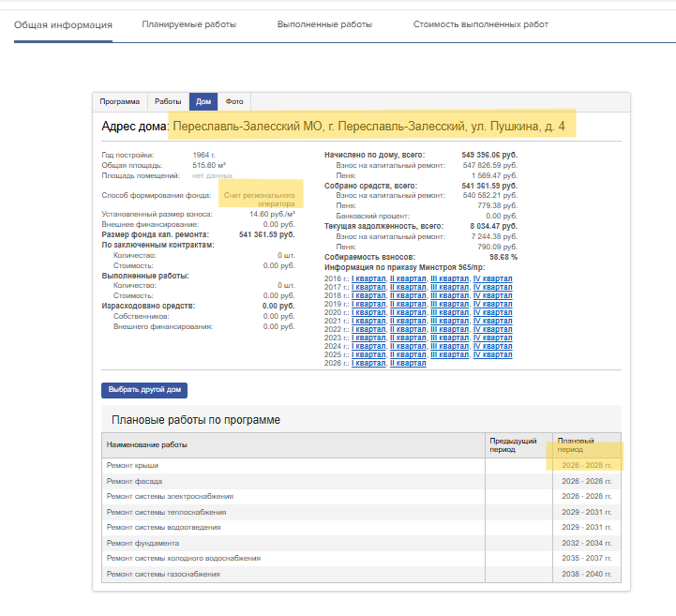
Task: Select the Дом inner tab
Action: tap(203, 102)
